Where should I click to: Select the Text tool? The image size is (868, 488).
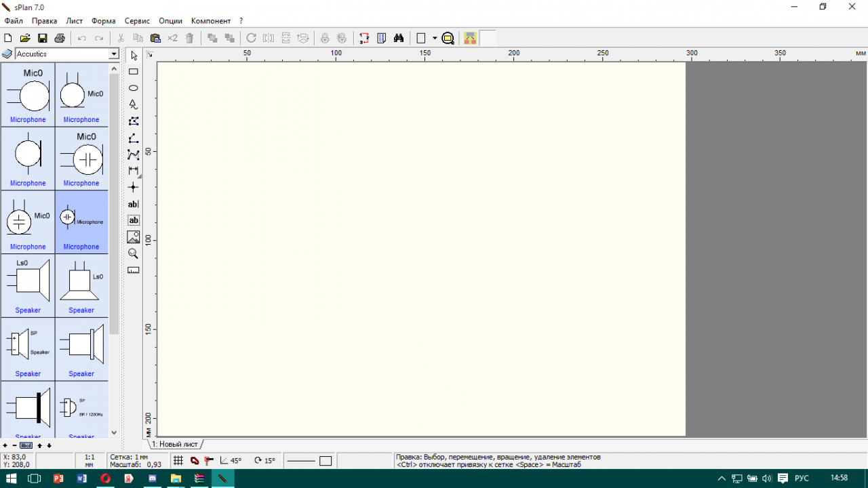(x=134, y=204)
